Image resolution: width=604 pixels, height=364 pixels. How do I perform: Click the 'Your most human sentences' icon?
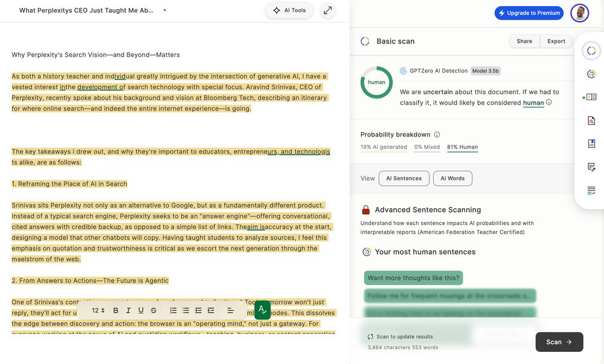tap(367, 252)
